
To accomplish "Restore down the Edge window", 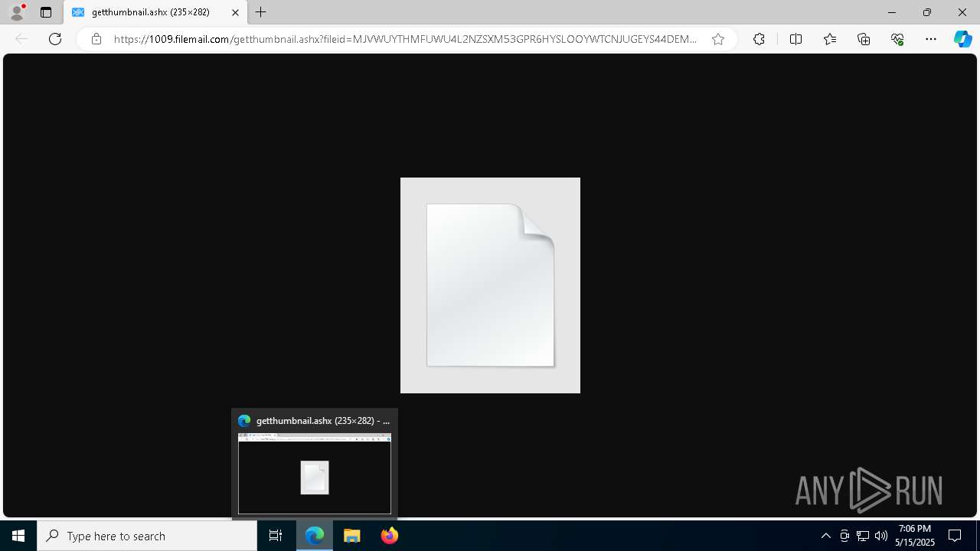I will tap(927, 12).
